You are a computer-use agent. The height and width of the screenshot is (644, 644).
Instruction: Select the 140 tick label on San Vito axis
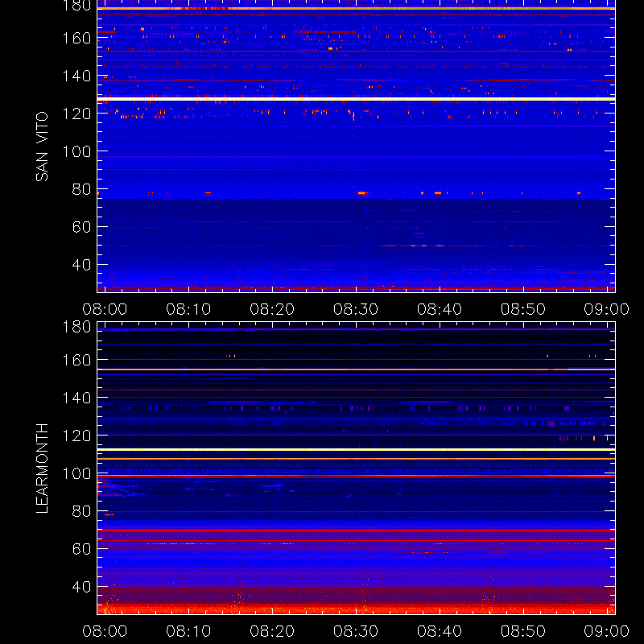coord(76,76)
